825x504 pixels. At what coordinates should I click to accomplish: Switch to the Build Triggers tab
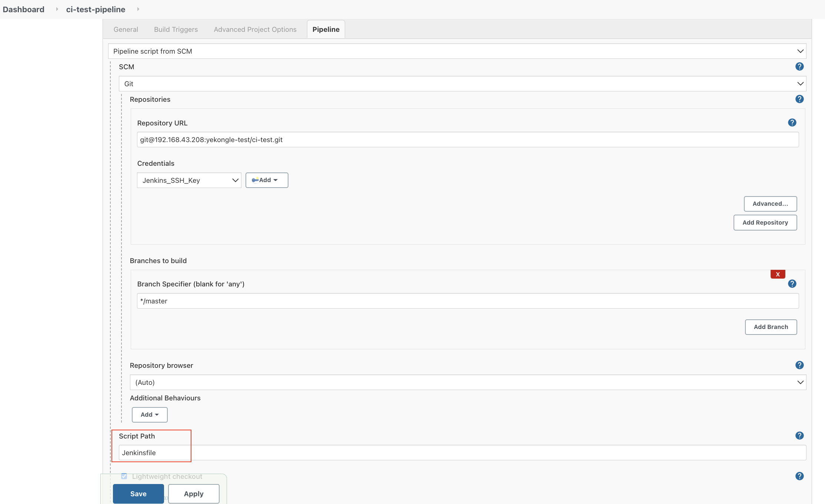tap(176, 29)
